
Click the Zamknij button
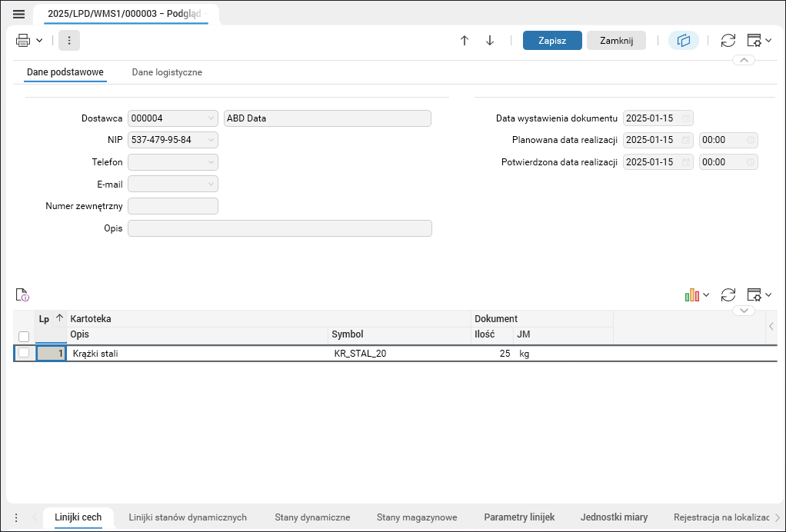tap(616, 41)
